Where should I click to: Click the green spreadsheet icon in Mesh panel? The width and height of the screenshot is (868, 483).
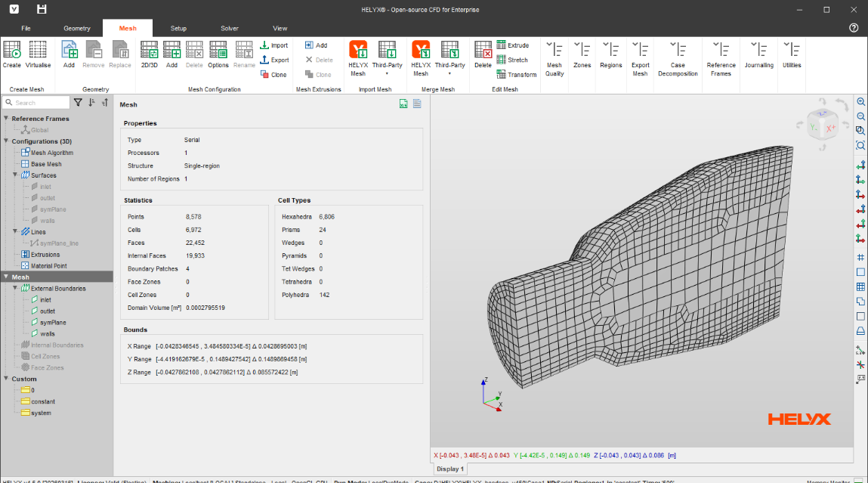point(403,104)
